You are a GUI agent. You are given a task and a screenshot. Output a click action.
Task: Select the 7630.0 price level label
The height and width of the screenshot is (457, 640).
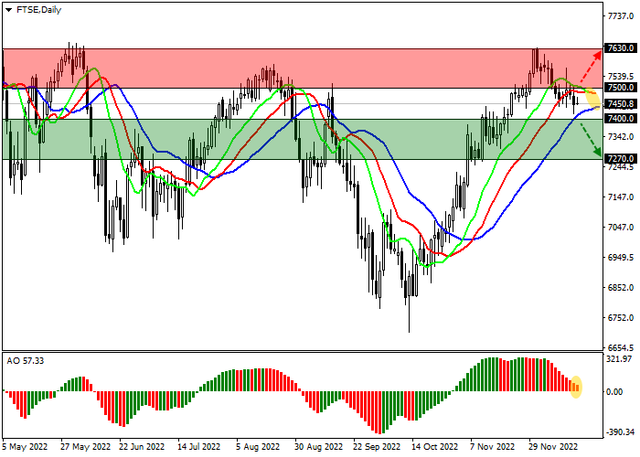pyautogui.click(x=620, y=48)
